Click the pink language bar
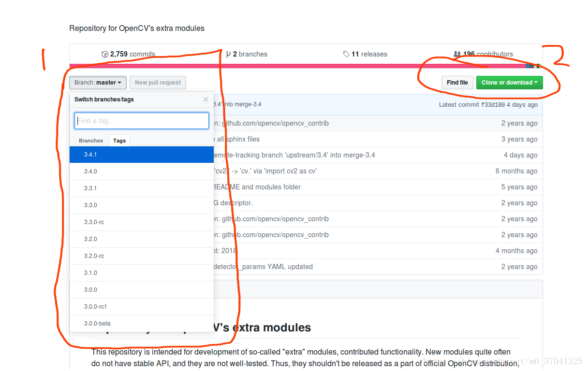This screenshot has height=371, width=588. coord(297,66)
